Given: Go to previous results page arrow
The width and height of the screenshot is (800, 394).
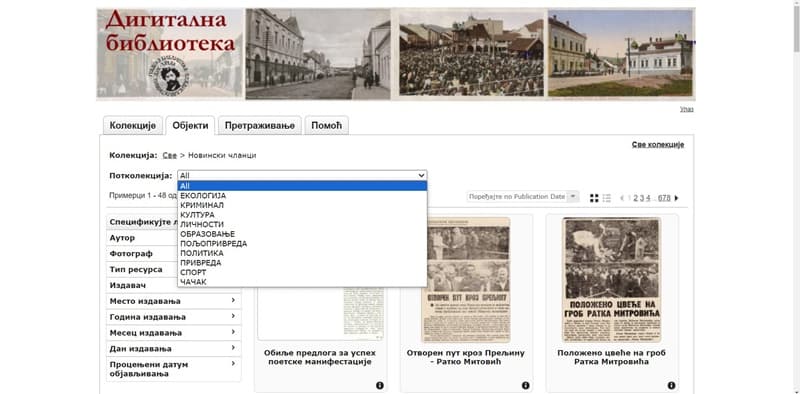Looking at the screenshot, I should 622,198.
